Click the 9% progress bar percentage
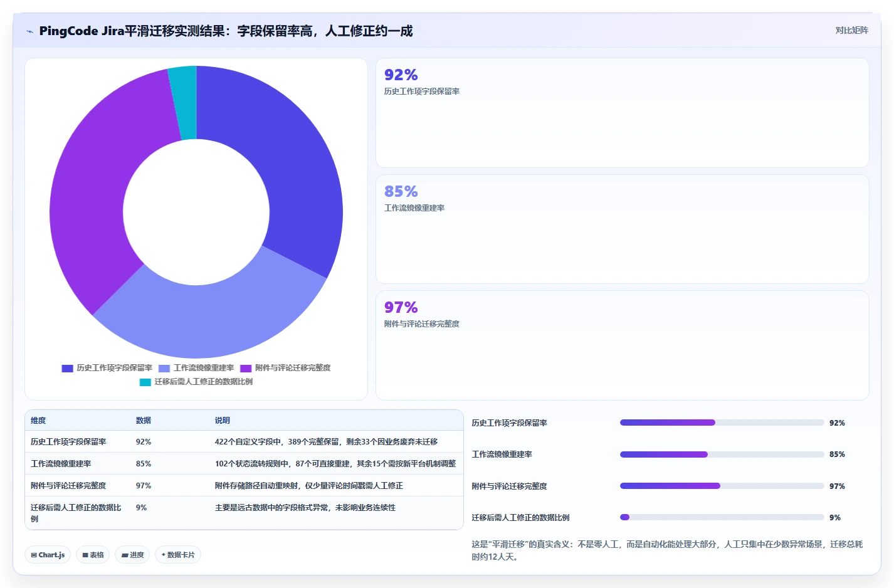Image resolution: width=894 pixels, height=588 pixels. (x=834, y=518)
